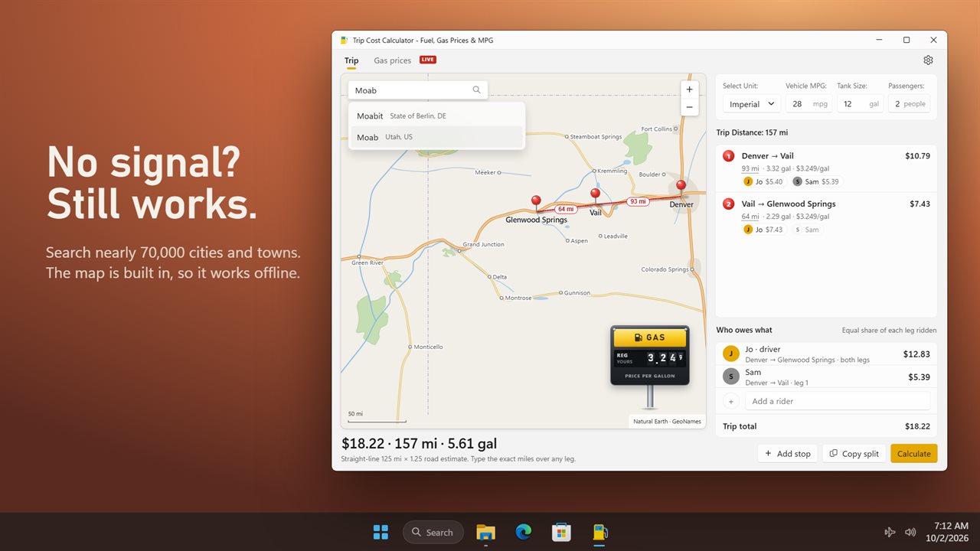This screenshot has height=551, width=980.
Task: Switch to the Gas prices tab
Action: click(392, 60)
